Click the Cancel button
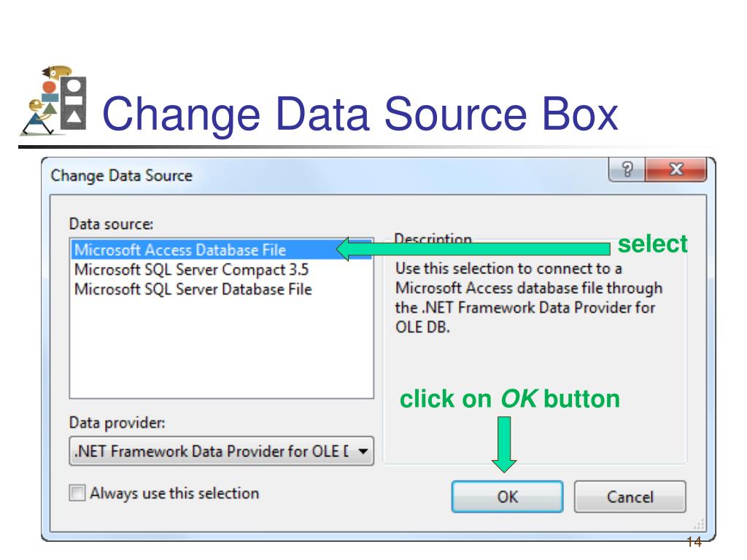747x560 pixels. pos(630,497)
